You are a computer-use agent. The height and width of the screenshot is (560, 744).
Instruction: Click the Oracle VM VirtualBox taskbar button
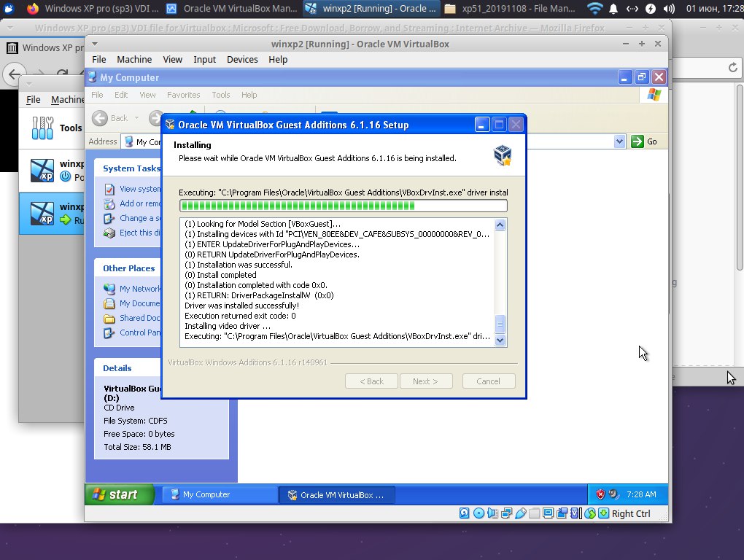pos(337,494)
